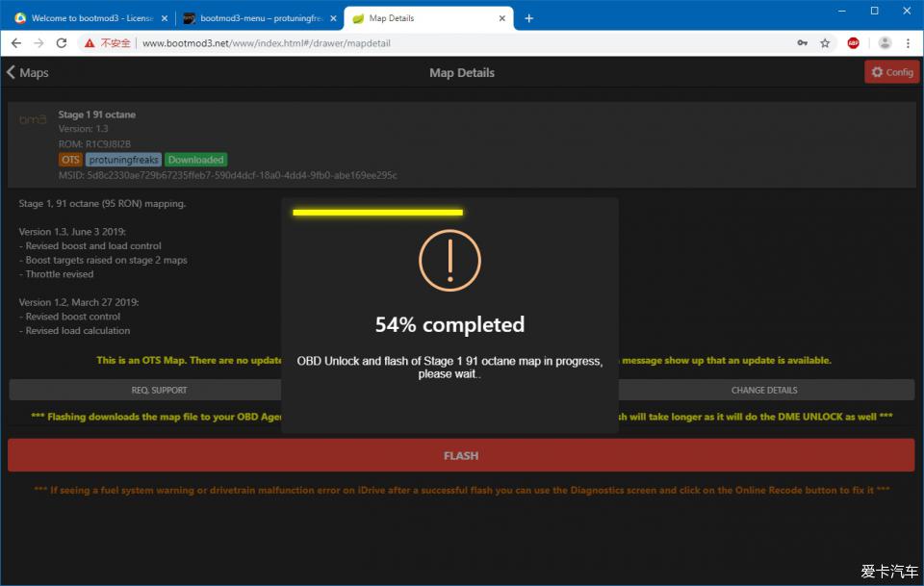The width and height of the screenshot is (924, 586).
Task: Click the red FLASH button
Action: click(x=461, y=455)
